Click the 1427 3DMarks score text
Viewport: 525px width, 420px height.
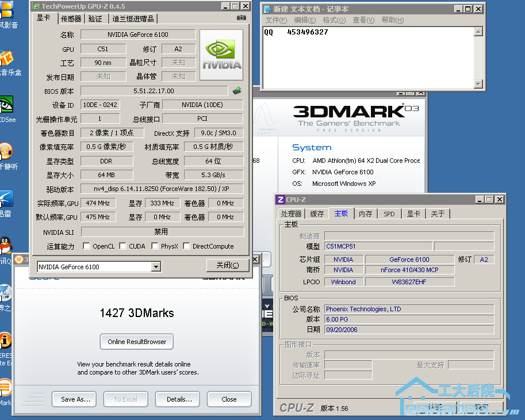click(x=137, y=313)
